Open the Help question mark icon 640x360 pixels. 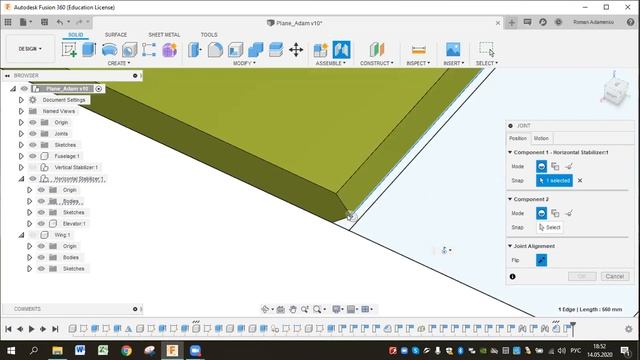tap(631, 22)
